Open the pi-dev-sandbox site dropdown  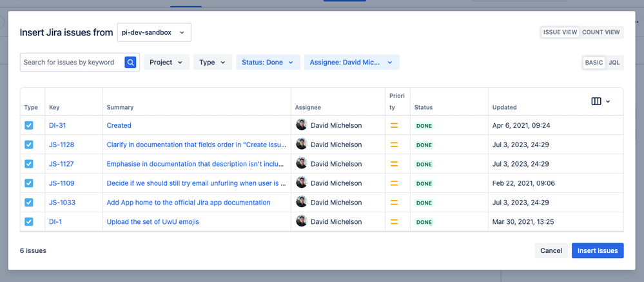[x=154, y=32]
